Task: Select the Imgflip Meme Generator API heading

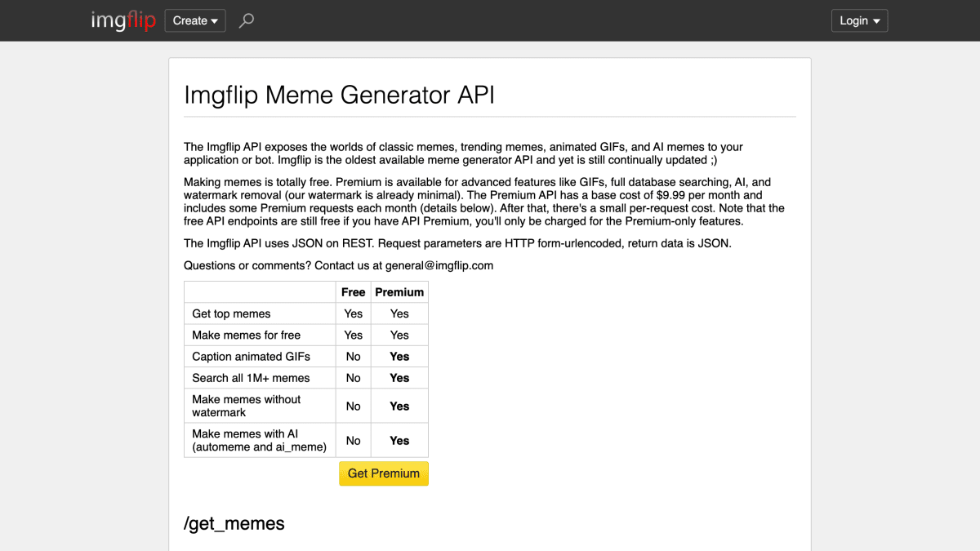Action: [339, 95]
